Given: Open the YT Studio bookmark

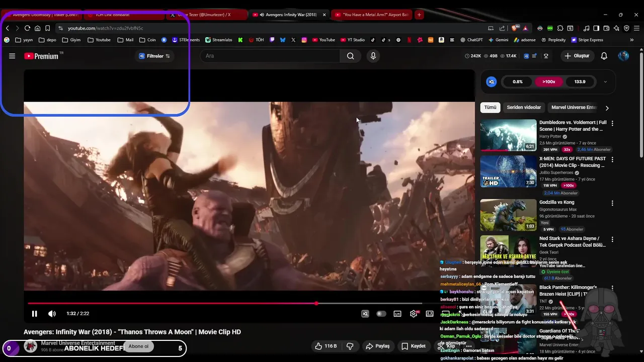Looking at the screenshot, I should [x=352, y=40].
